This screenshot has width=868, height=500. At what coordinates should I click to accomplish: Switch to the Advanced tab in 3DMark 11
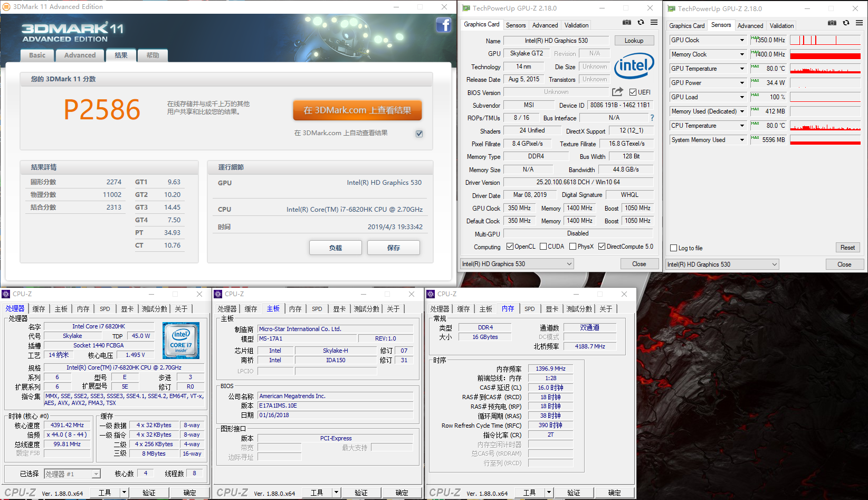pos(80,55)
